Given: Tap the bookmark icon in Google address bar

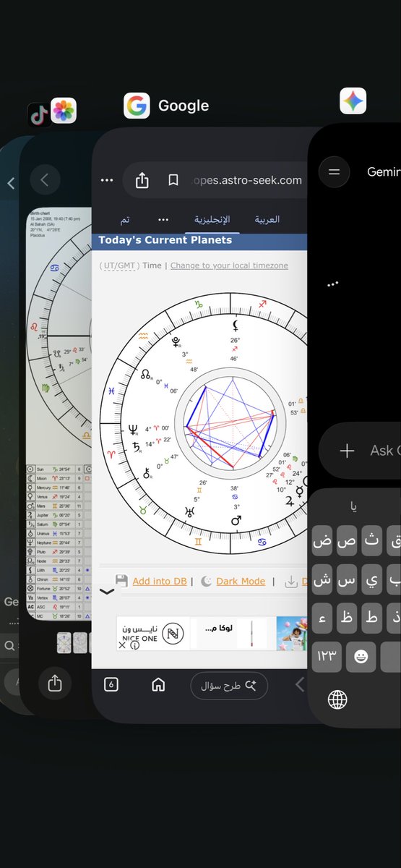Looking at the screenshot, I should pos(173,180).
